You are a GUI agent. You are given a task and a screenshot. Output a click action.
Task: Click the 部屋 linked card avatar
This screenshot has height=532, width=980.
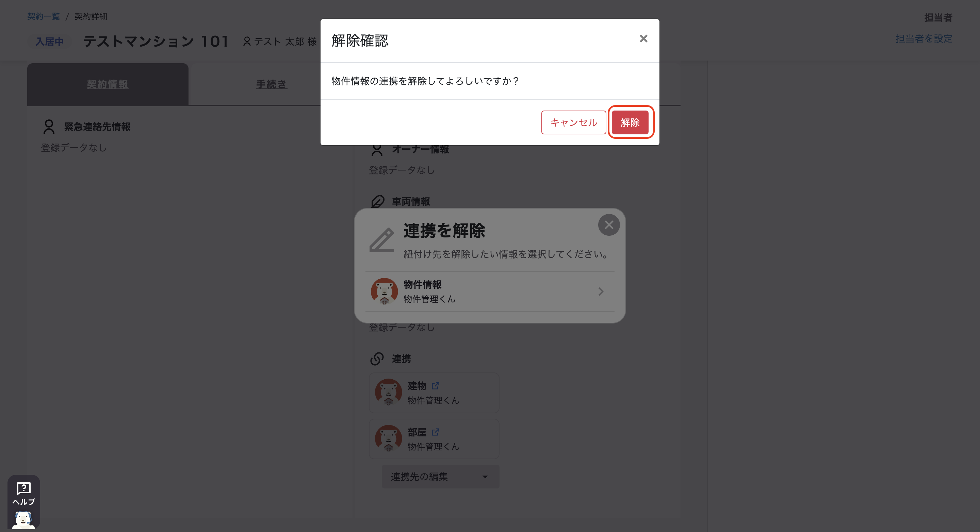coord(388,438)
